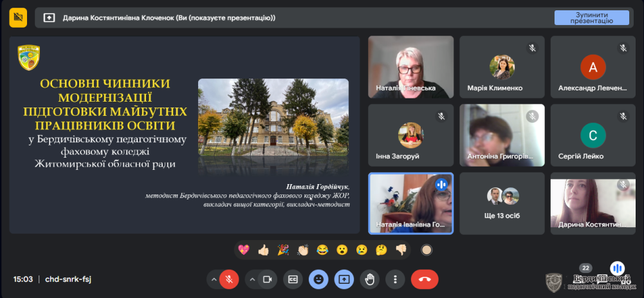Toggle the emoji reactions bar
Screen dimensions: 644x298
point(318,279)
